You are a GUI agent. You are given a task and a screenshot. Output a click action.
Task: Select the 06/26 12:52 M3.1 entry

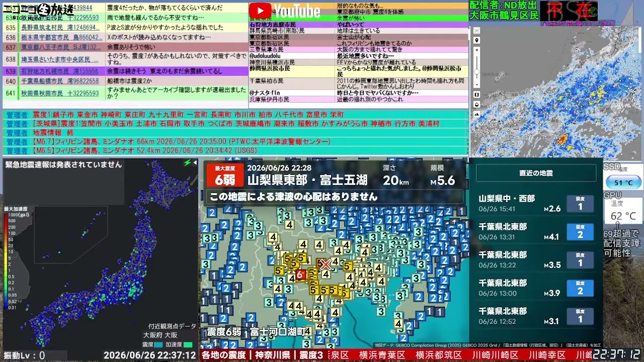coord(536,316)
